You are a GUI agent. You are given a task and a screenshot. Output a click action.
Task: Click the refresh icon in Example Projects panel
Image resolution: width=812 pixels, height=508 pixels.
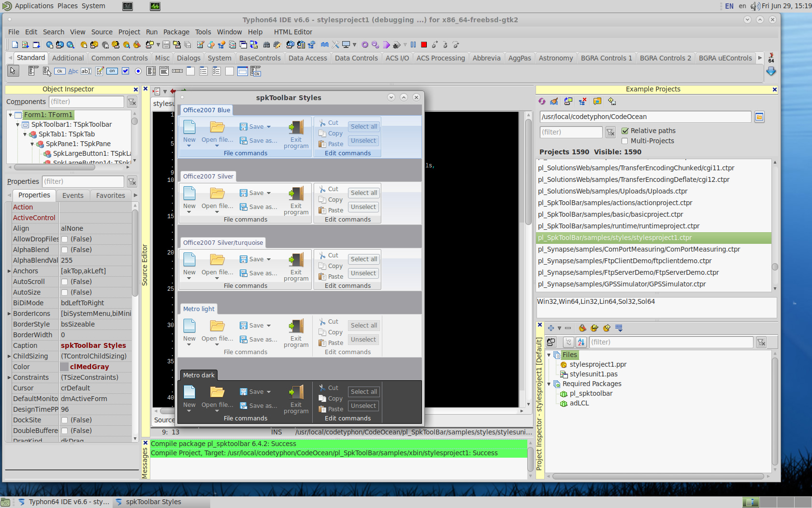(x=542, y=101)
